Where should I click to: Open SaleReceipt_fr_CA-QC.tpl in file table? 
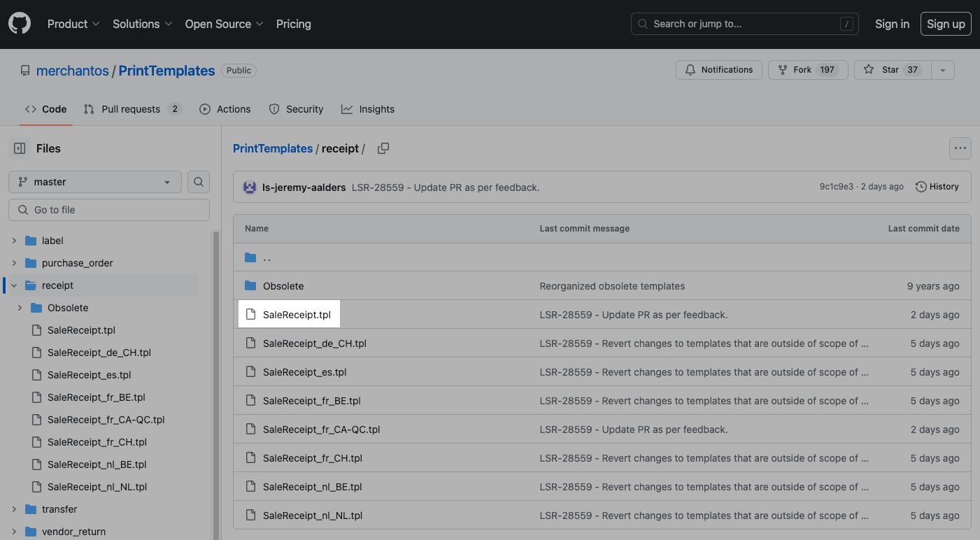pos(322,429)
